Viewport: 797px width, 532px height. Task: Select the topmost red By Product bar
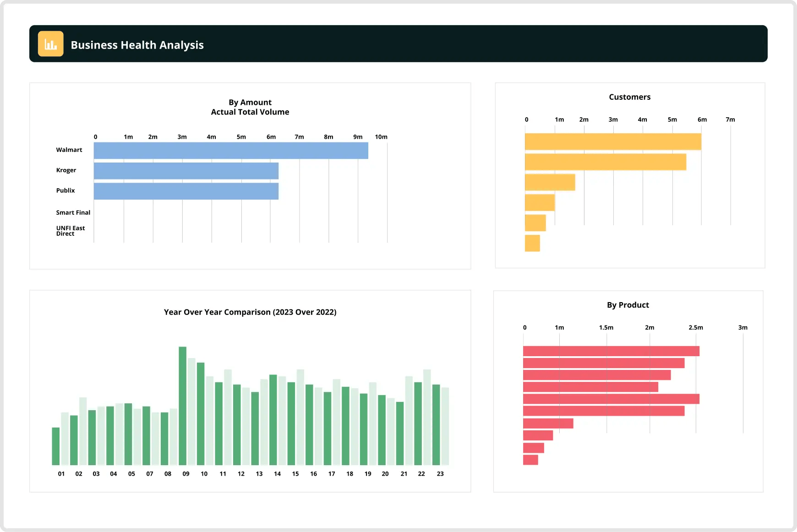611,351
